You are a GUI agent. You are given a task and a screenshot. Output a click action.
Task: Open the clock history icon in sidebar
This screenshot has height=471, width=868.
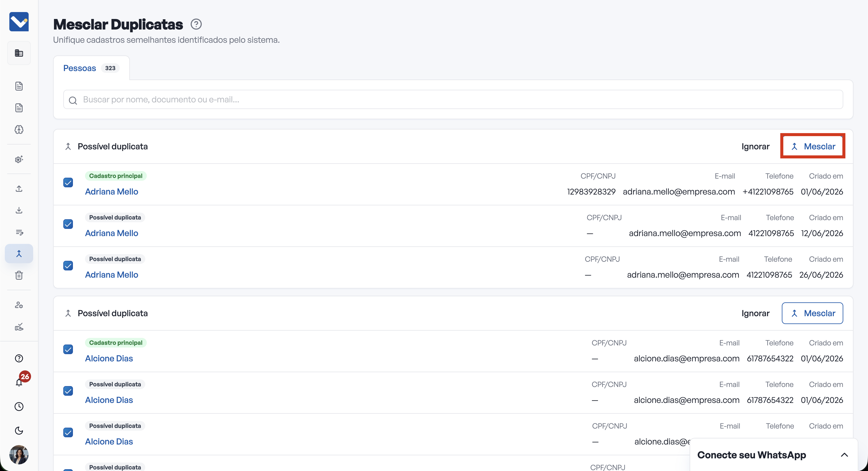coord(19,407)
